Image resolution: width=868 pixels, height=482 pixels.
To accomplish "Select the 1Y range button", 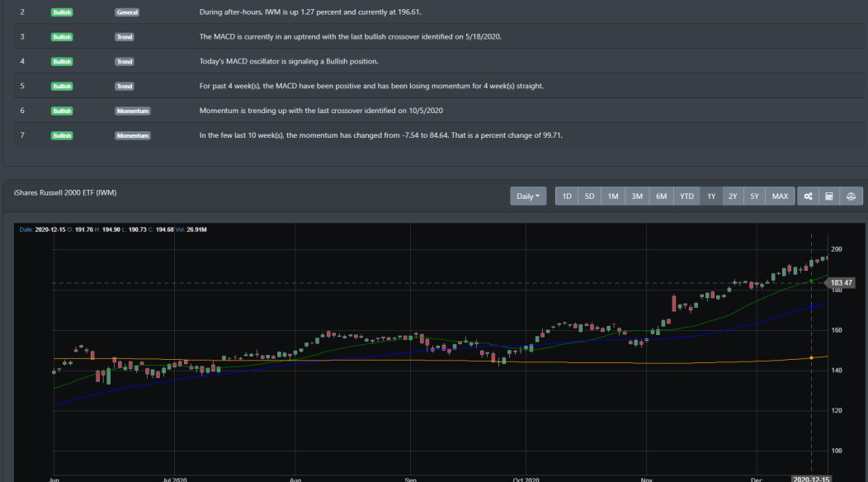I will point(711,196).
